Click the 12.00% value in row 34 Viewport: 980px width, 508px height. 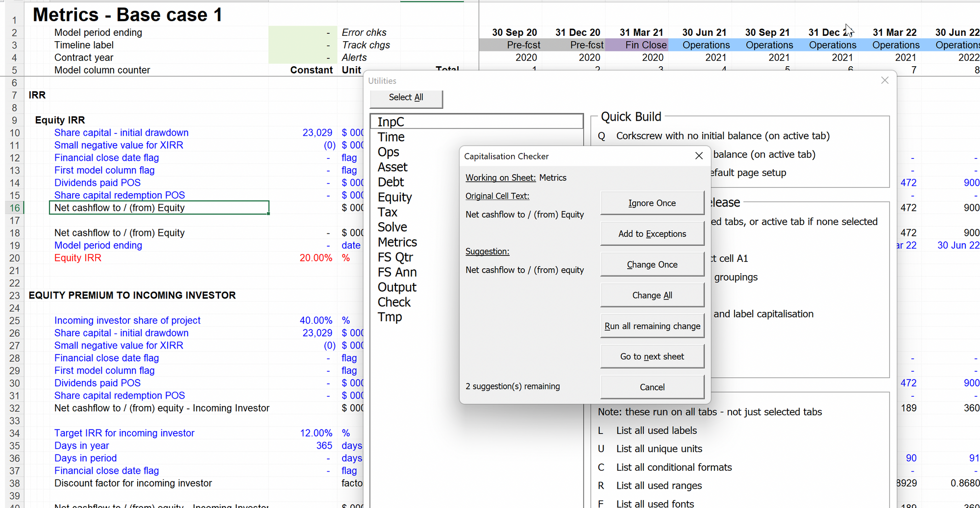[x=316, y=433]
